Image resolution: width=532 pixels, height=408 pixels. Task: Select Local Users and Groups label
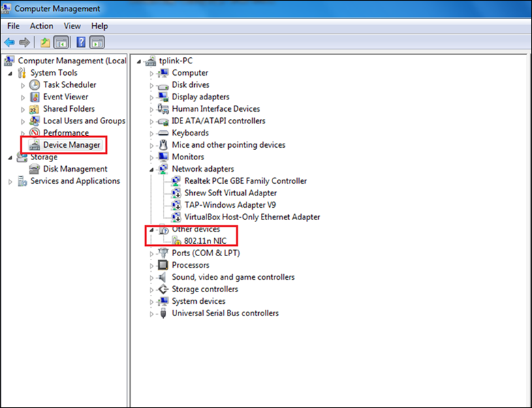tap(84, 121)
